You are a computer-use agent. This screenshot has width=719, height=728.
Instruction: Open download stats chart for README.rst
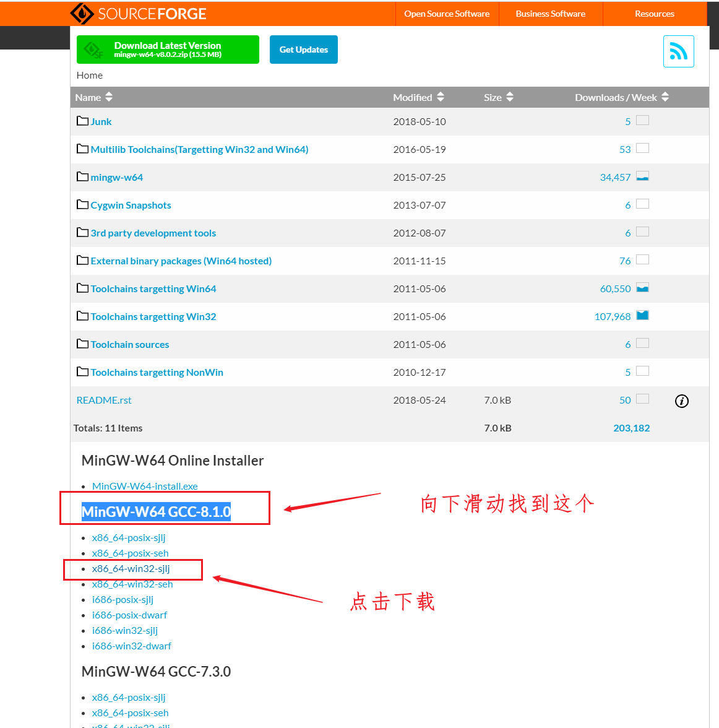click(642, 399)
